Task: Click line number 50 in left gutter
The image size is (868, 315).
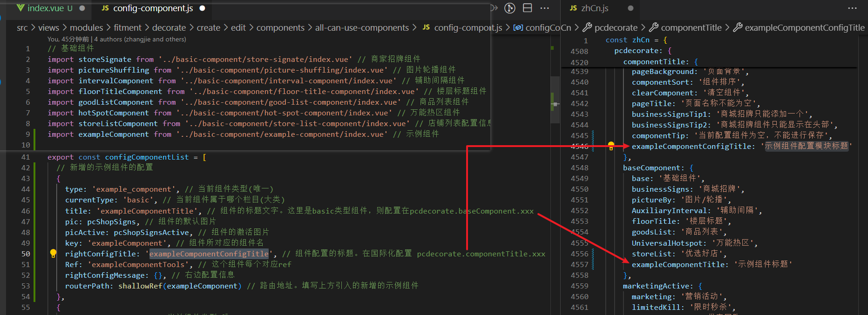Action: (x=25, y=254)
